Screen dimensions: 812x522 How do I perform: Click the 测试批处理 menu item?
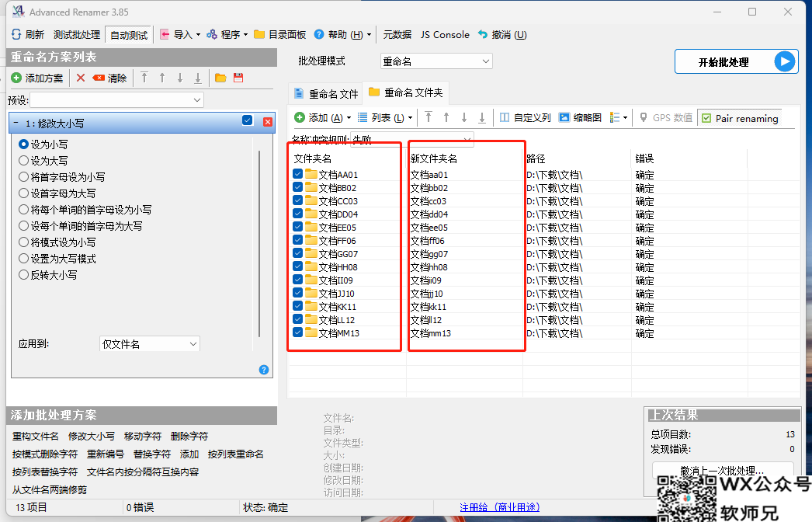pos(77,35)
